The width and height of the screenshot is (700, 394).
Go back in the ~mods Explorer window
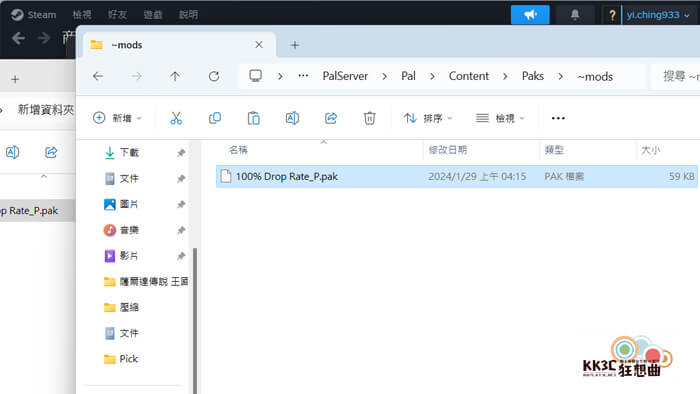point(98,76)
